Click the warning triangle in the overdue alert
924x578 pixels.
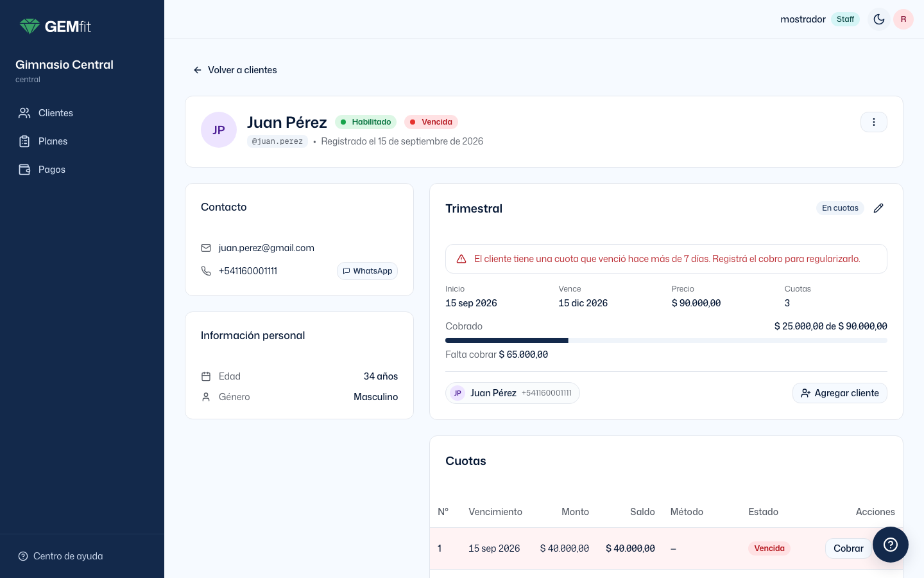pos(461,259)
